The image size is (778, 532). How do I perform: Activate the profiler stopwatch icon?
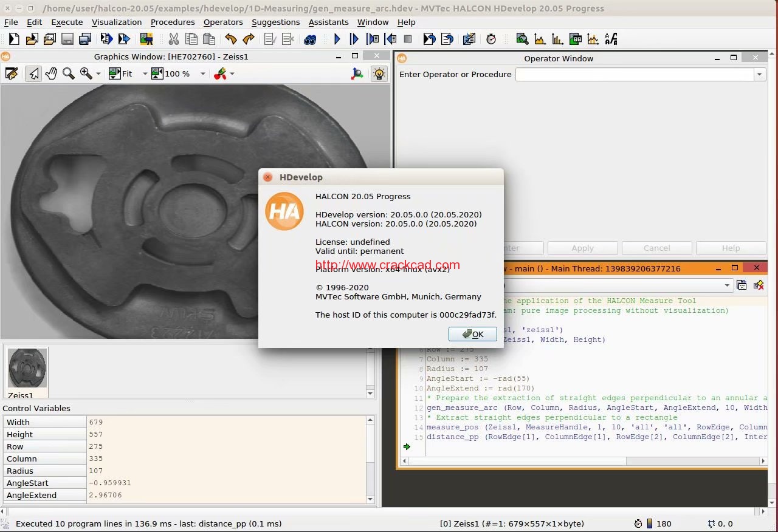[491, 39]
